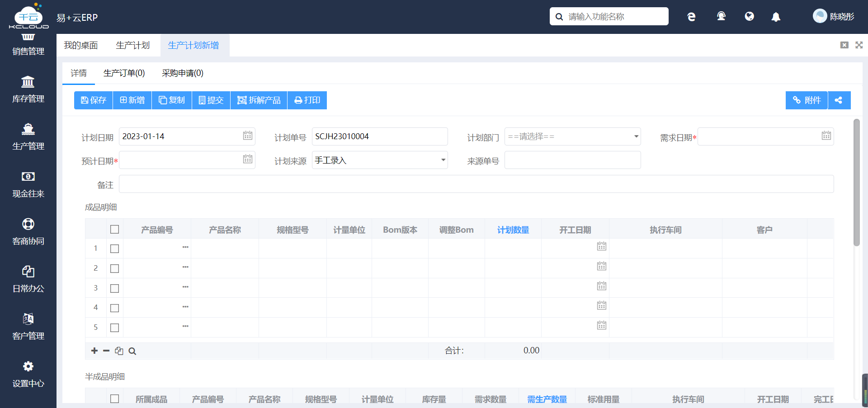868x408 pixels.
Task: Toggle select-all checkbox in 成品明细 header
Action: pyautogui.click(x=115, y=230)
